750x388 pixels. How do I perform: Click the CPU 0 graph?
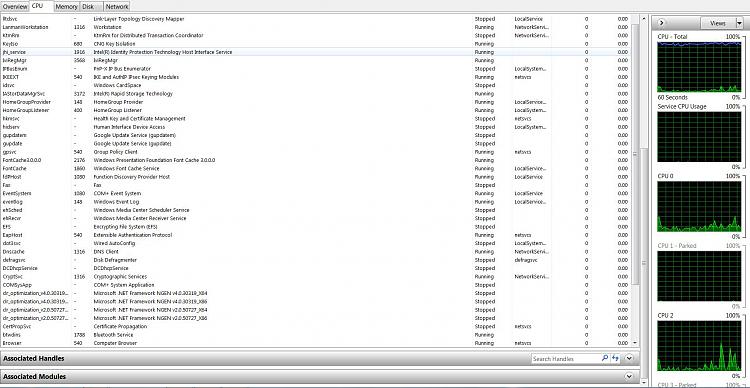699,207
